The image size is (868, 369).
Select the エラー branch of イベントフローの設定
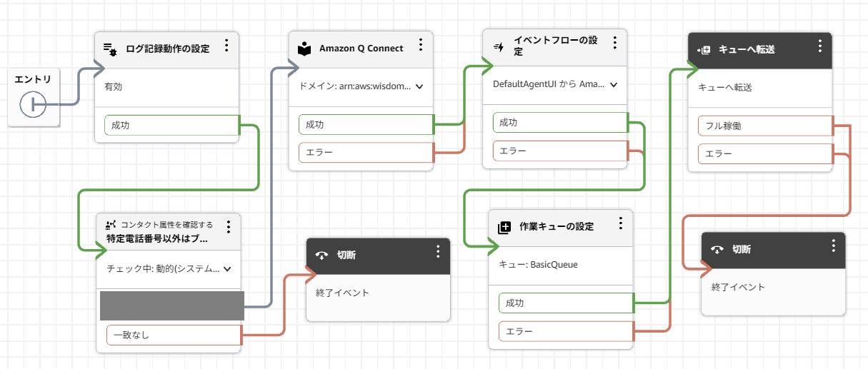coord(560,151)
